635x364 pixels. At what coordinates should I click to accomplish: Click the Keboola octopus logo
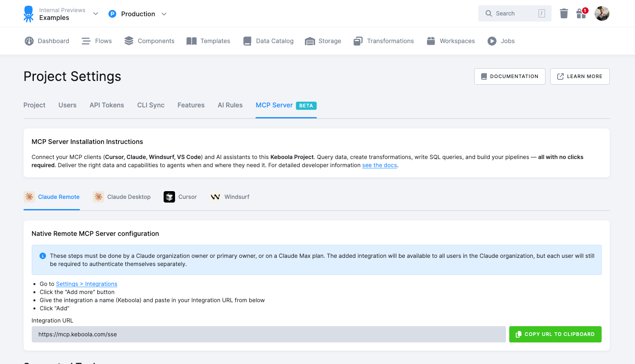(28, 14)
